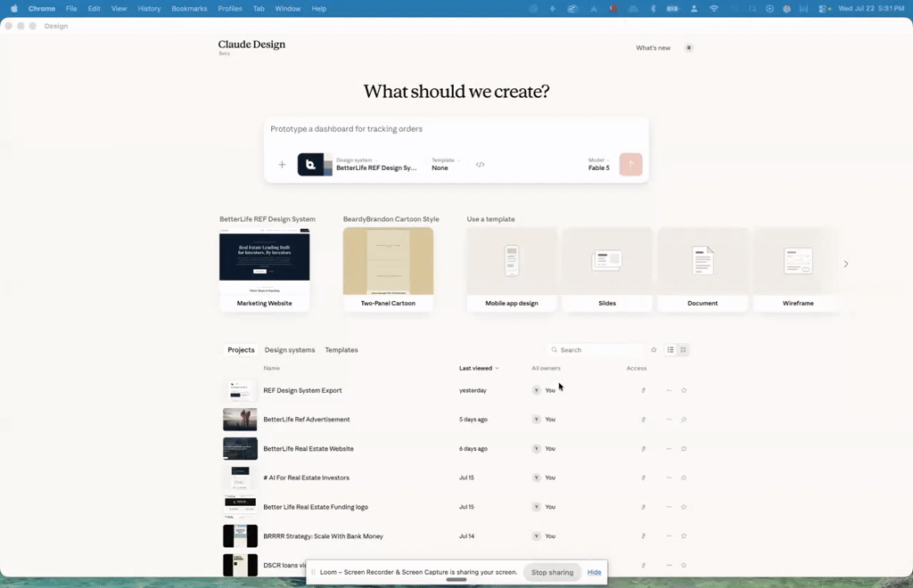Click Stop sharing in Loom bar
The height and width of the screenshot is (588, 913).
point(552,572)
